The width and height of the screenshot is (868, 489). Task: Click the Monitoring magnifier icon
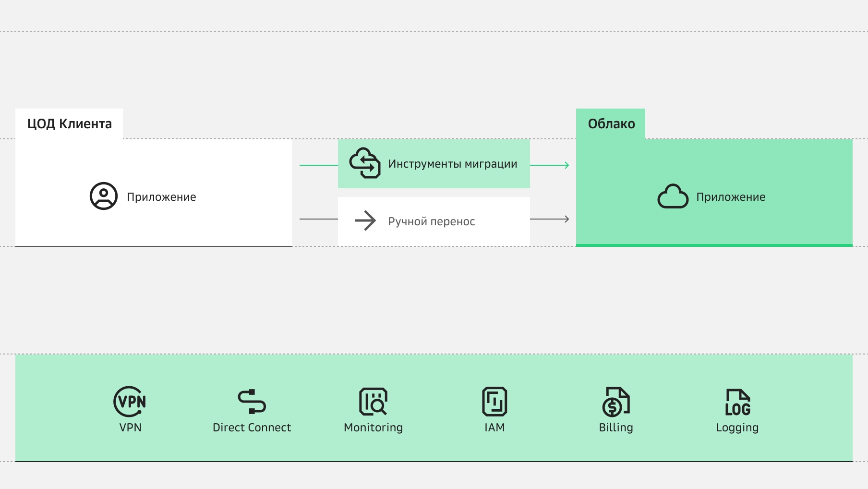[x=373, y=402]
